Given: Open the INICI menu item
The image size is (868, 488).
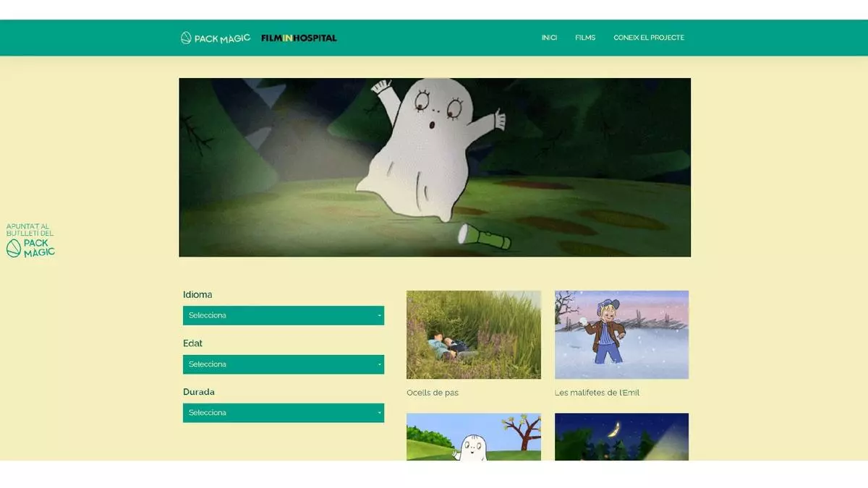Looking at the screenshot, I should click(x=549, y=38).
